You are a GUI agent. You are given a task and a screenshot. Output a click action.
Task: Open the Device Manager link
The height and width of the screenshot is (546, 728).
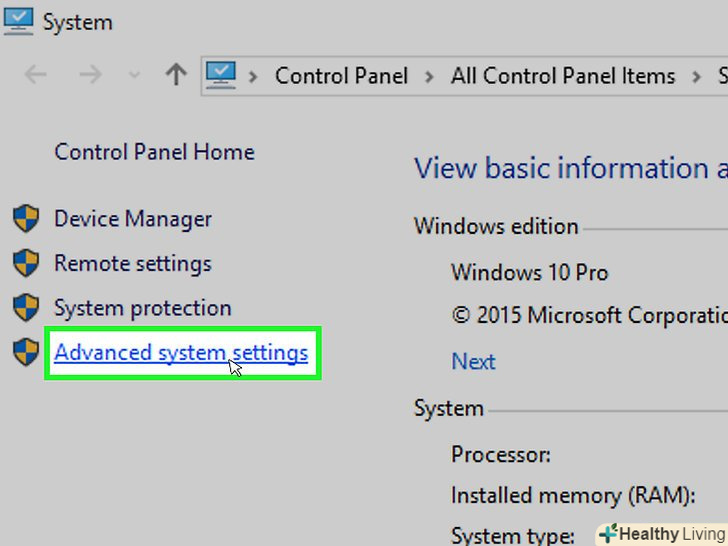point(133,219)
